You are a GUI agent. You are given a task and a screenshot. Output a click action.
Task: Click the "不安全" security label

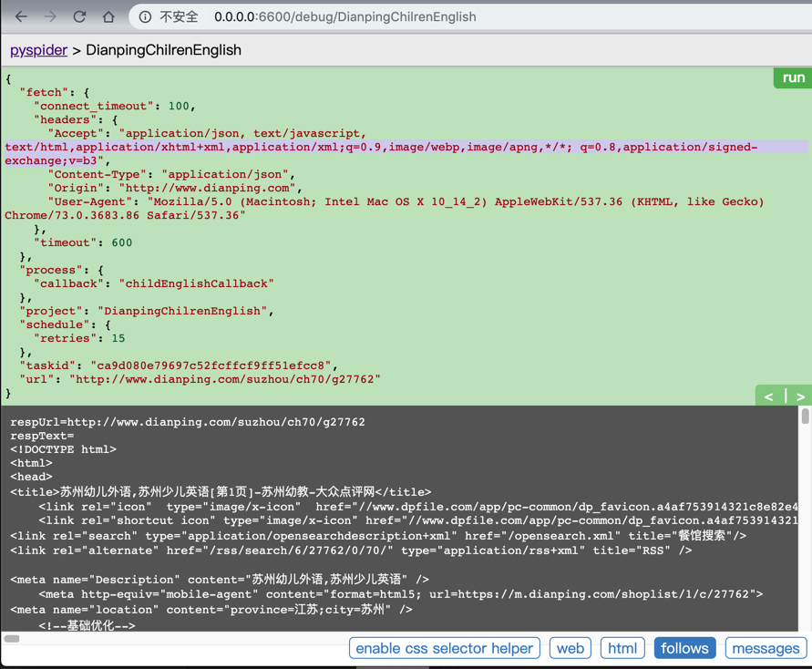click(179, 17)
